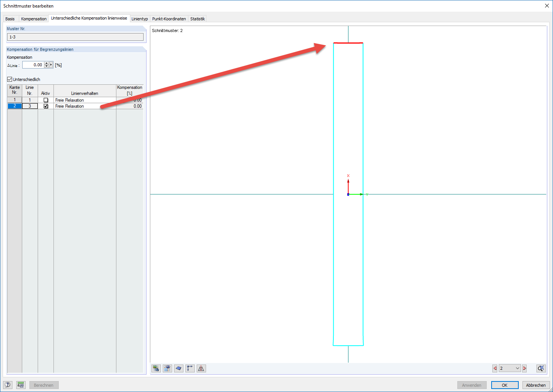The image size is (553, 392).
Task: Click the OK button
Action: (505, 385)
